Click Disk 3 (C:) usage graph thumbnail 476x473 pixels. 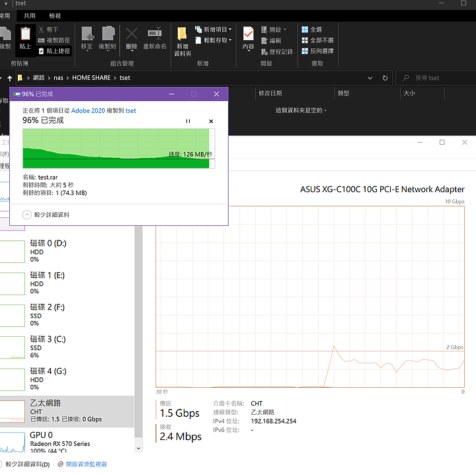12,347
